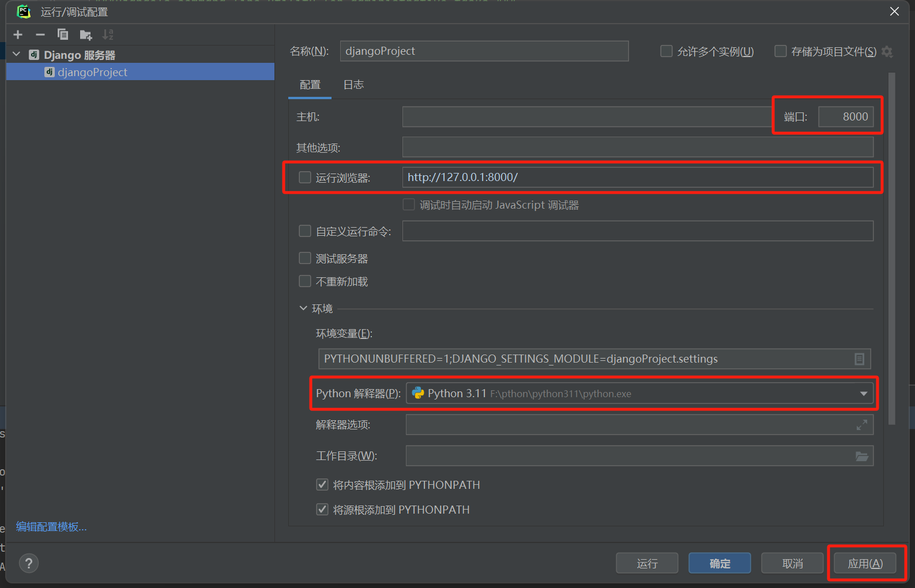
Task: Create a new folder for configurations
Action: click(86, 35)
